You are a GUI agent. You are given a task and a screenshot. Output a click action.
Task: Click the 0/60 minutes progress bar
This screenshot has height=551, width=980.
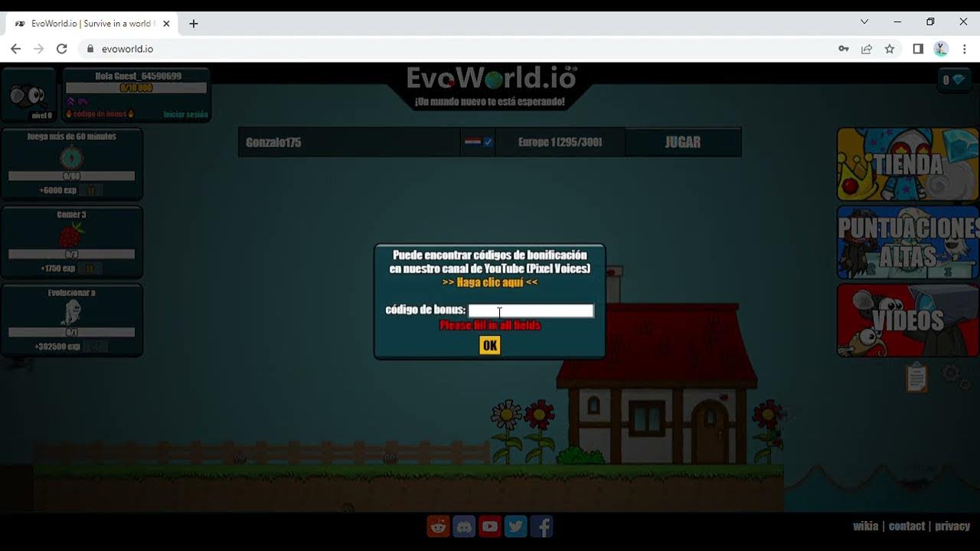[x=71, y=176]
